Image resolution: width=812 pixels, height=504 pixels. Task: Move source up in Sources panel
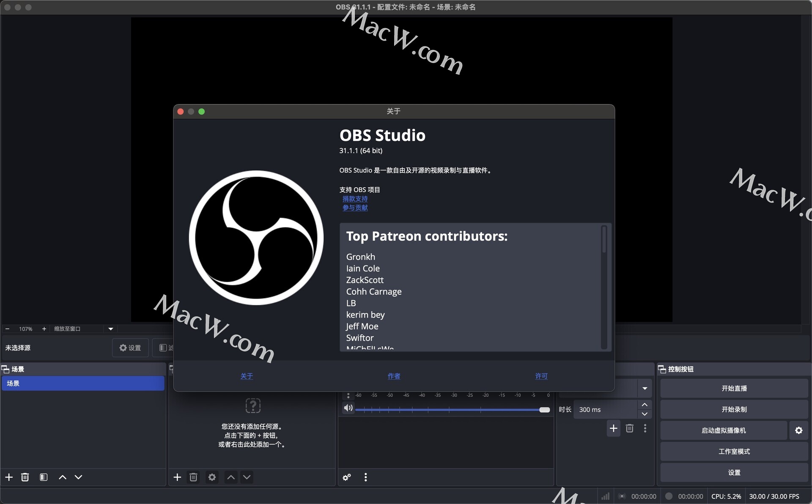tap(231, 477)
